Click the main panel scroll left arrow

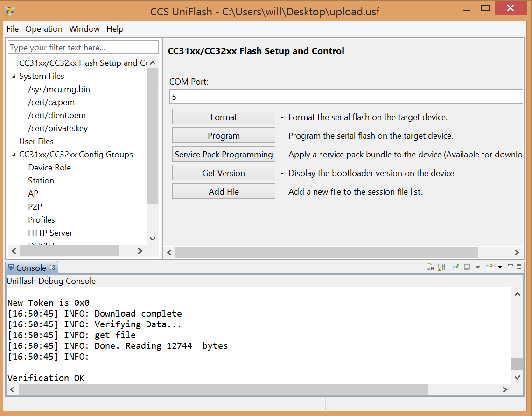point(169,252)
